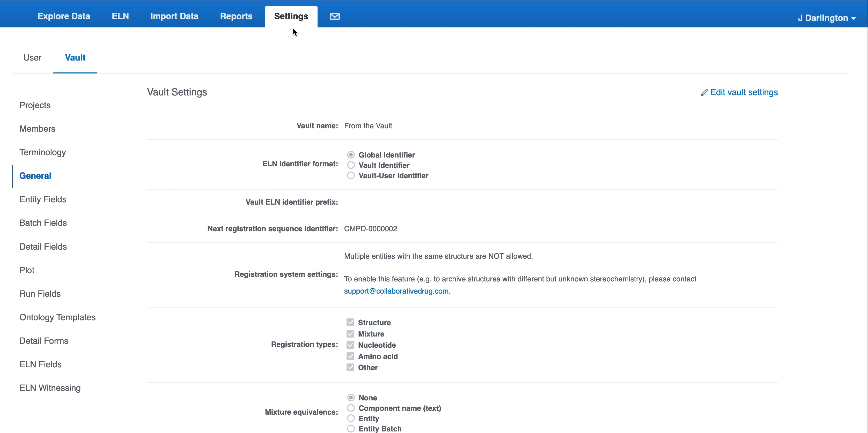
Task: Email support@collaborativedrug.com link
Action: [396, 291]
